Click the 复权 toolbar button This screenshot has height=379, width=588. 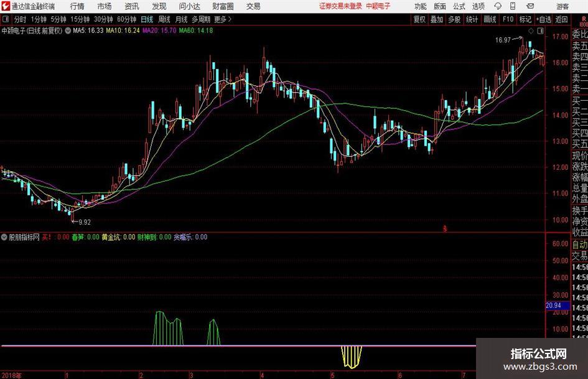point(419,19)
